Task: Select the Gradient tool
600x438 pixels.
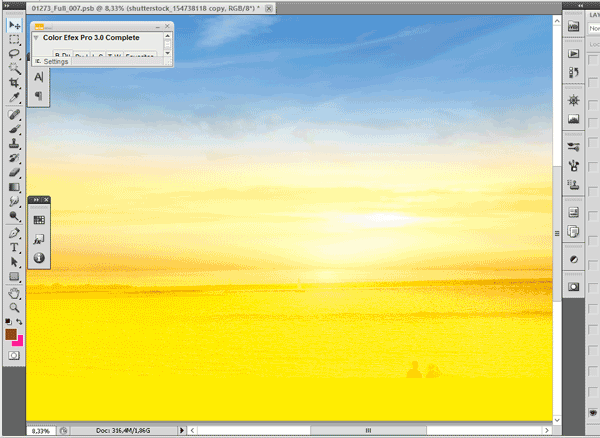Action: [x=14, y=187]
